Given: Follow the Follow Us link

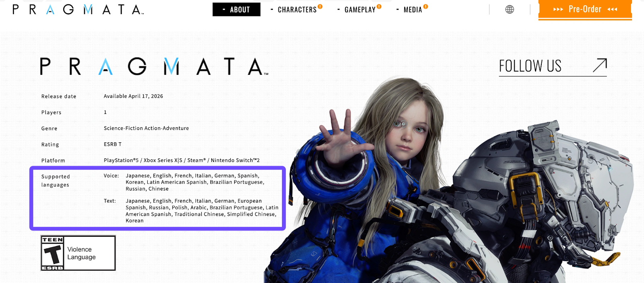Looking at the screenshot, I should [x=530, y=66].
